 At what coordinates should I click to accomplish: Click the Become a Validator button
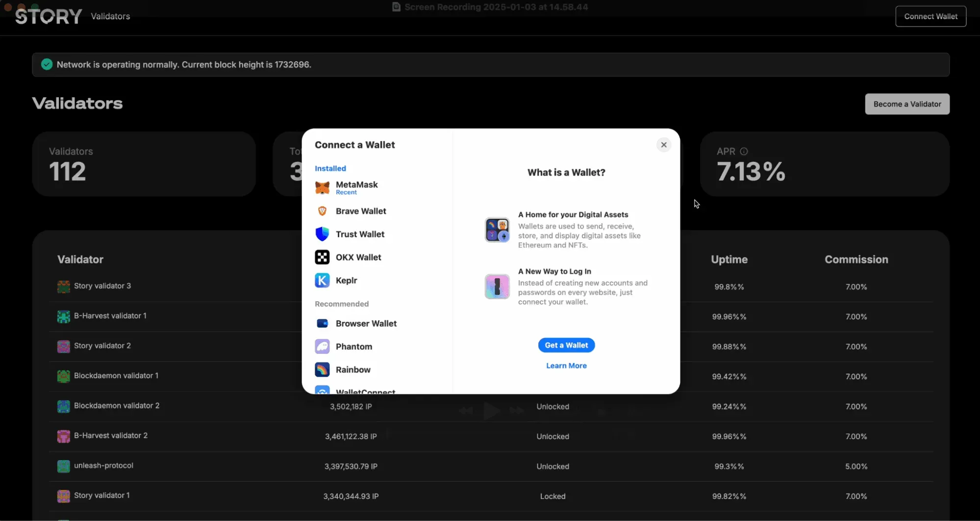click(907, 104)
